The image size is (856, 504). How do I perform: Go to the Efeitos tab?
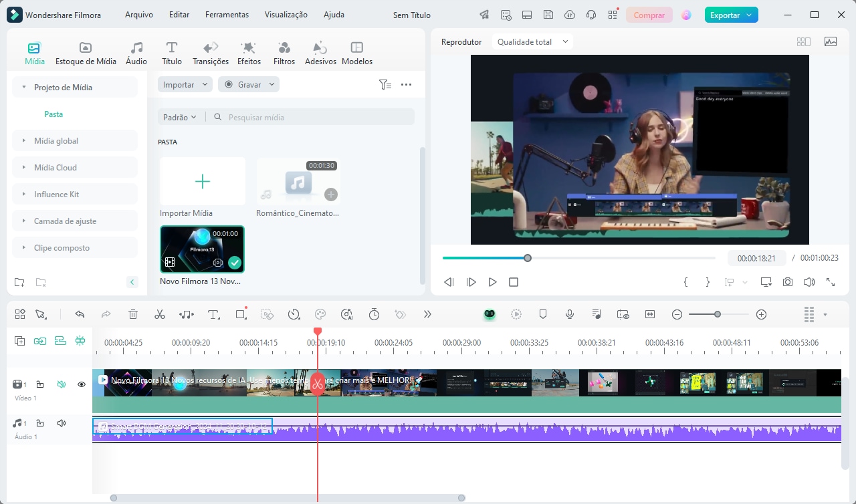pos(249,53)
